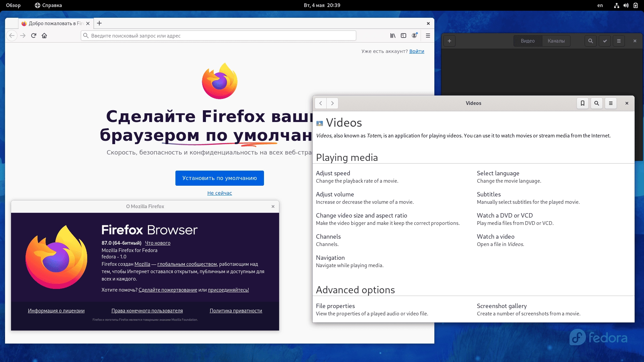644x362 pixels.
Task: Switch to Видео tab in Videos app
Action: [528, 41]
